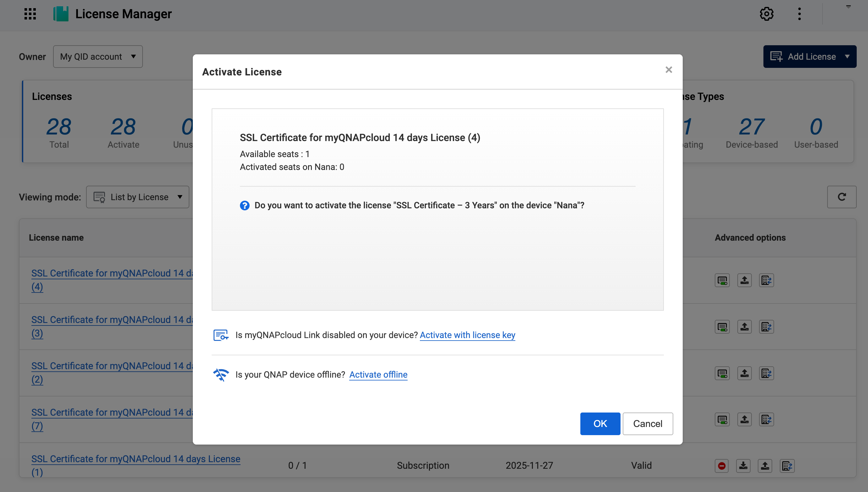This screenshot has height=492, width=868.
Task: Click OK to activate the license
Action: [x=600, y=424]
